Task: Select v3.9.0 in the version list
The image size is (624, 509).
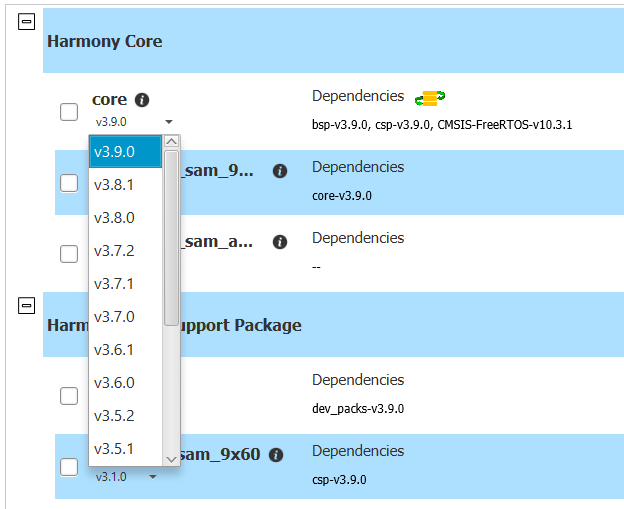Action: 125,152
